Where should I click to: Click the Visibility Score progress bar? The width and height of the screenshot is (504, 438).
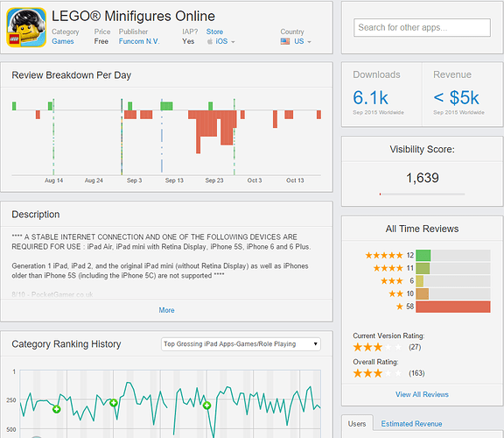coord(422,194)
